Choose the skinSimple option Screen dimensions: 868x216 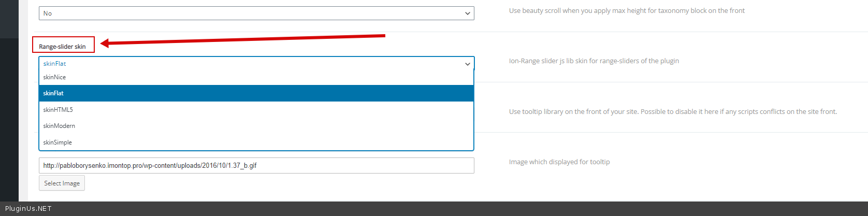[x=57, y=142]
